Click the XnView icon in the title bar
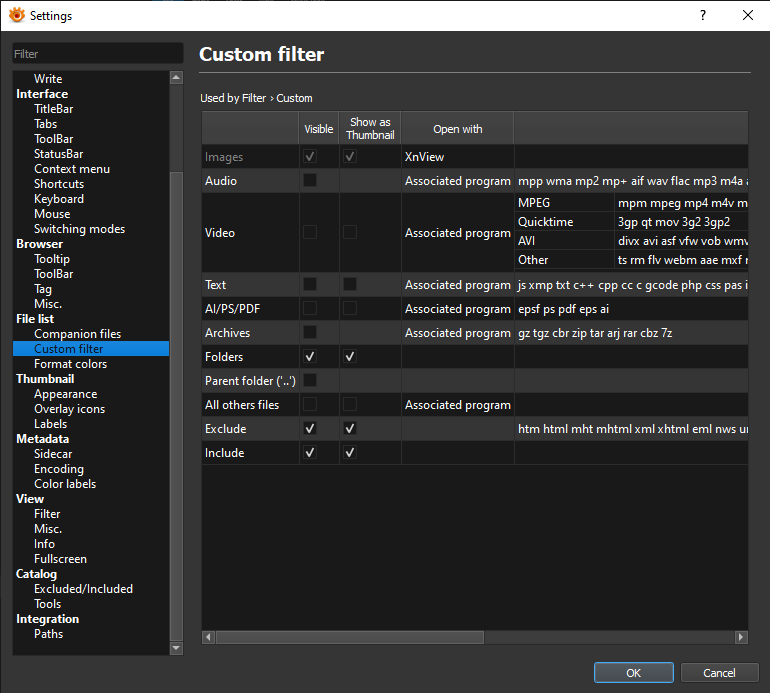Image resolution: width=770 pixels, height=693 pixels. 16,15
